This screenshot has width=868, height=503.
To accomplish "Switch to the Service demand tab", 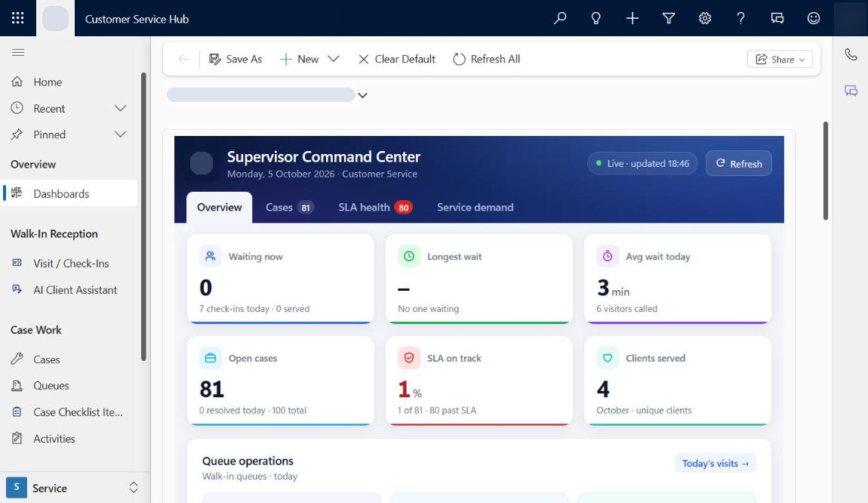I will point(475,207).
